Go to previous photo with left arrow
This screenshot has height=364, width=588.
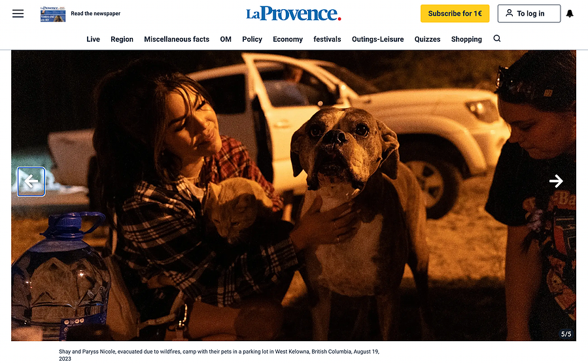point(31,182)
